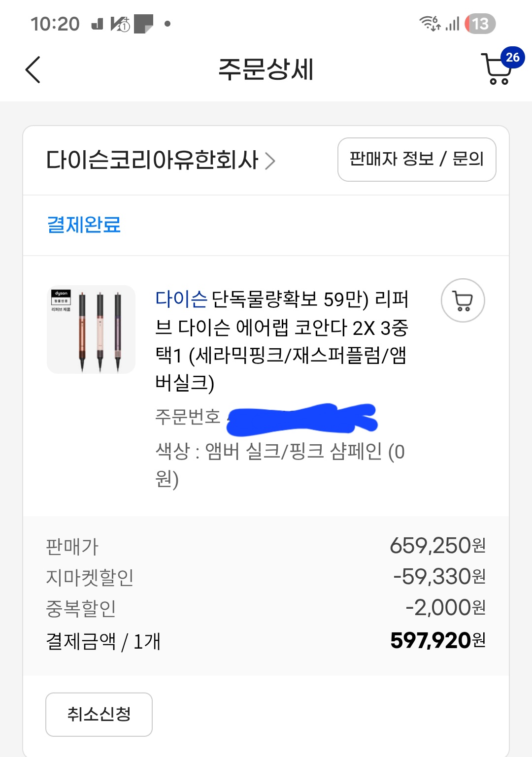
Task: Tap the notification dot in status bar
Action: [x=167, y=24]
